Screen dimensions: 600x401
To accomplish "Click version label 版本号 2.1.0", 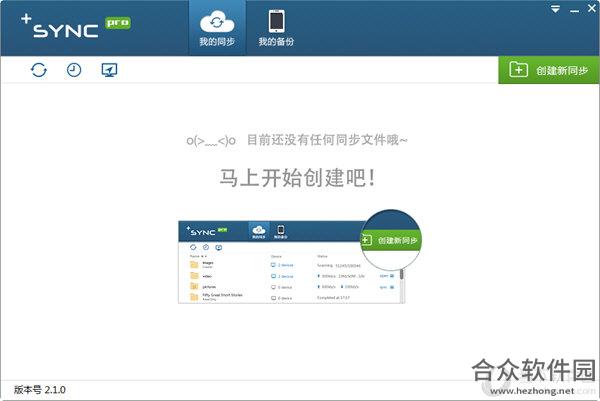I will [40, 390].
